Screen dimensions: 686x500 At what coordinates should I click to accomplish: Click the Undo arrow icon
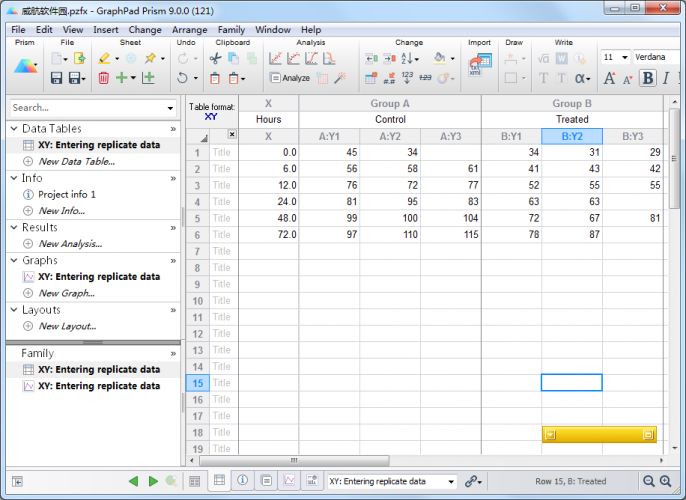point(182,78)
